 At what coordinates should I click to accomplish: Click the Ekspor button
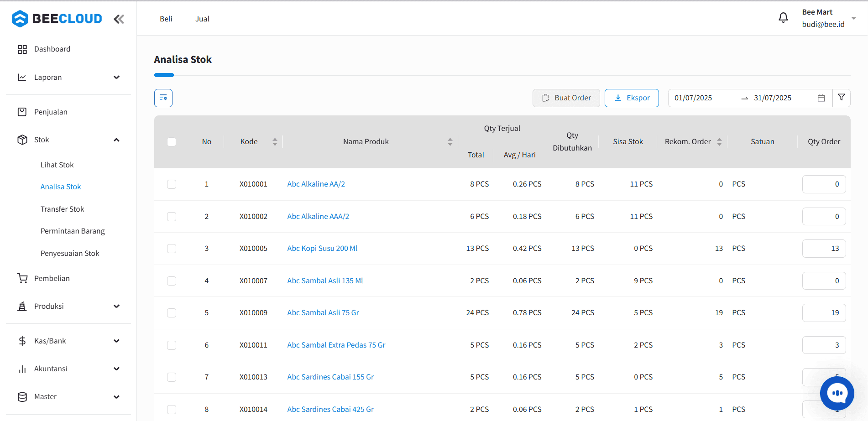[x=631, y=98]
